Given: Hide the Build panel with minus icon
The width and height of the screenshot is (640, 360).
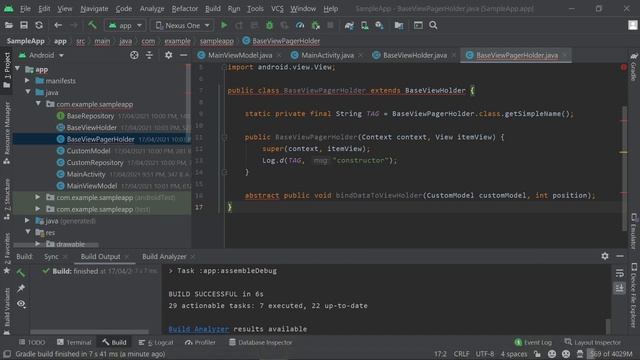Looking at the screenshot, I should tap(620, 256).
